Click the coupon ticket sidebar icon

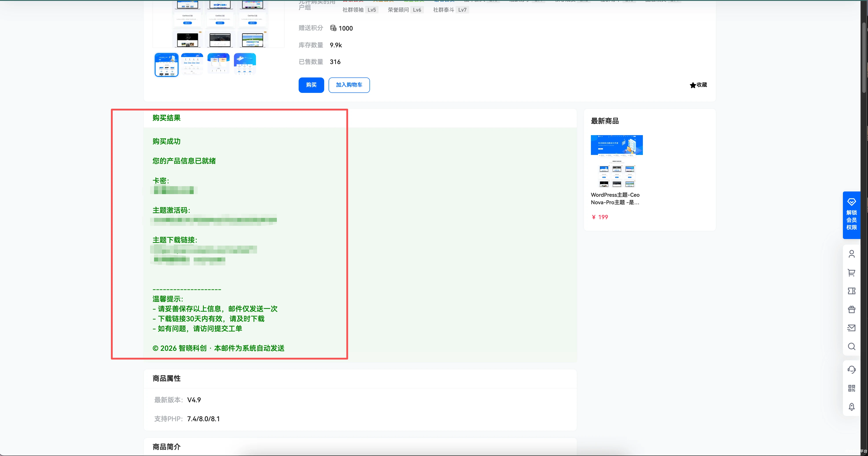(x=851, y=291)
